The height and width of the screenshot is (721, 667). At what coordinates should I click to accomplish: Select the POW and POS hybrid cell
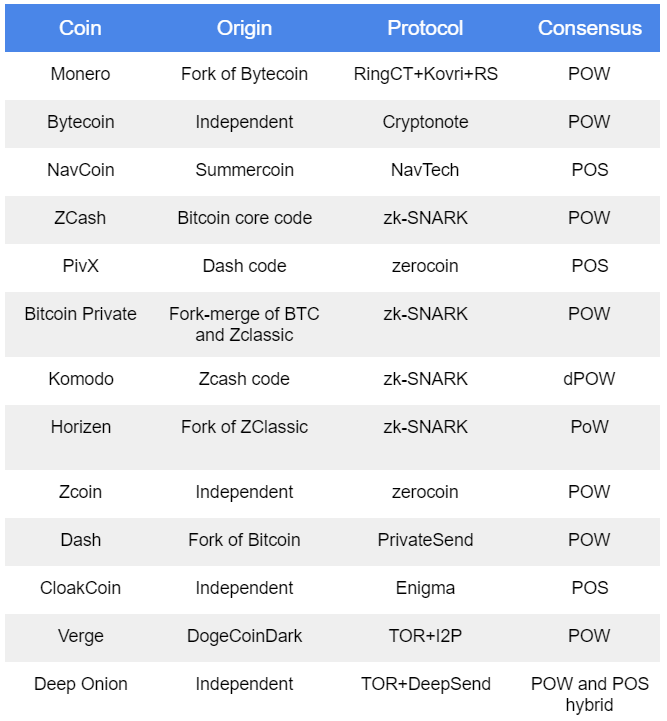(589, 694)
